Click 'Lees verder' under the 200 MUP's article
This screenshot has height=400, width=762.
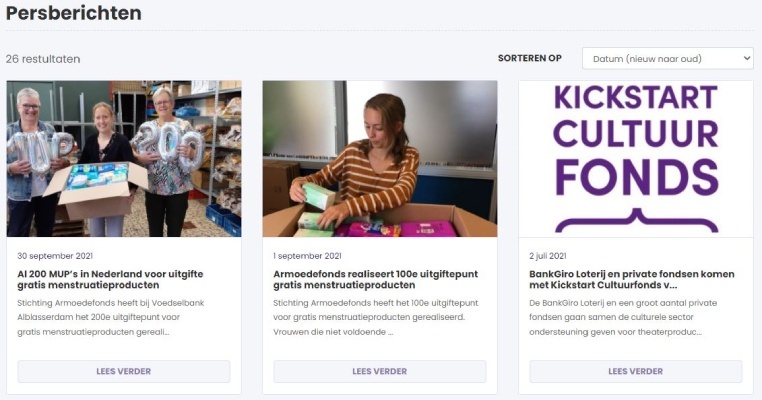coord(124,371)
